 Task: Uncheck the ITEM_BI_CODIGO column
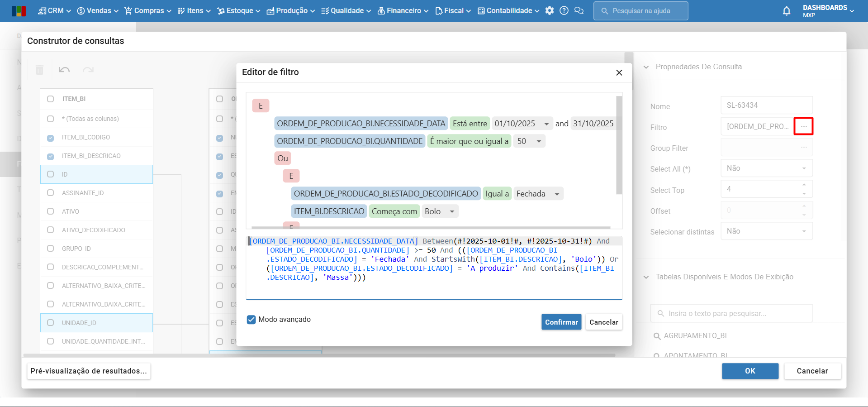(51, 138)
